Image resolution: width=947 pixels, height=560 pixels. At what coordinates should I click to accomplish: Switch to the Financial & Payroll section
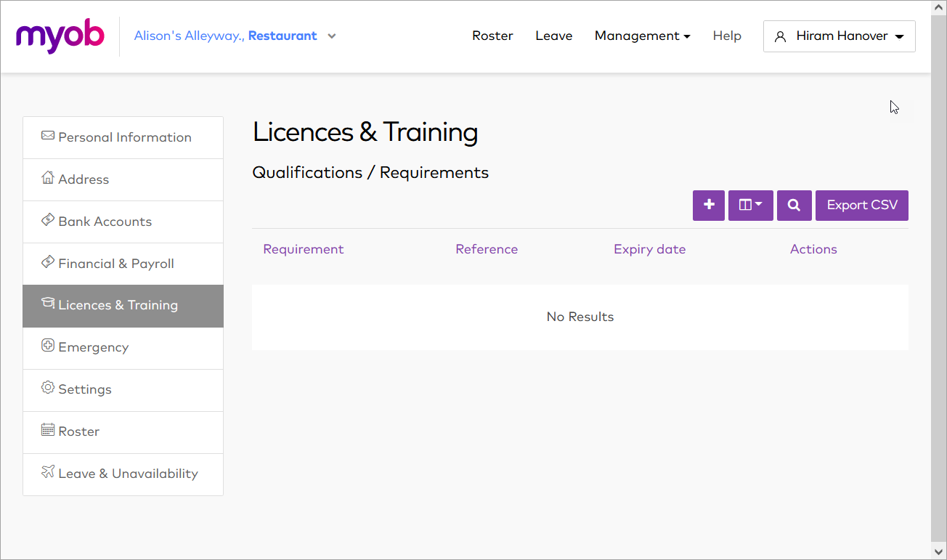(116, 264)
